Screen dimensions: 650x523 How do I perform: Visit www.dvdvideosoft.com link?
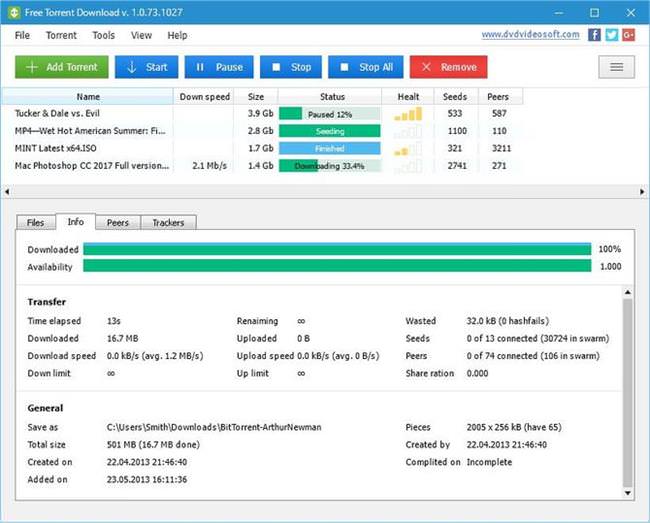[x=530, y=34]
